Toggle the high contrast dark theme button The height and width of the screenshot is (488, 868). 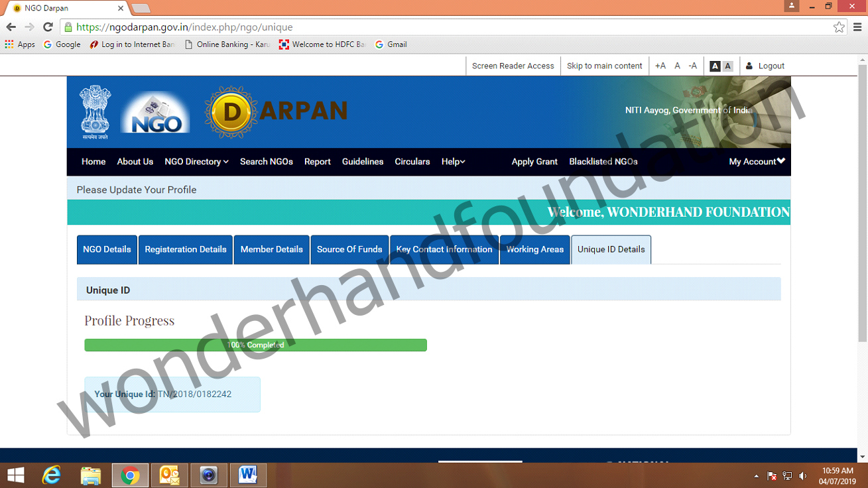715,66
